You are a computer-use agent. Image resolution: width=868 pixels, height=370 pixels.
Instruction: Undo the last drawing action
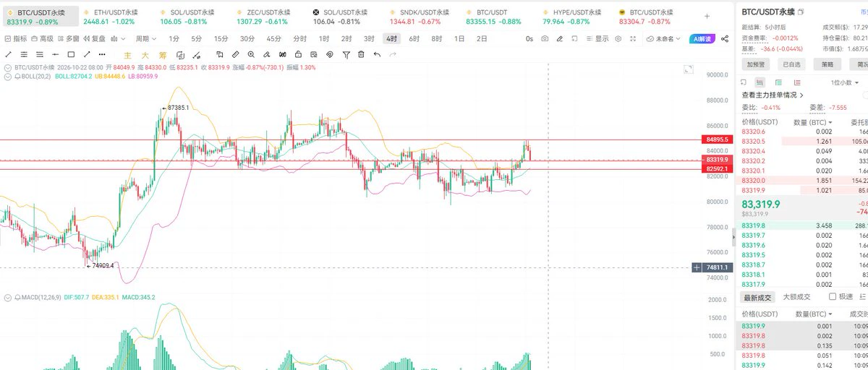[377, 54]
